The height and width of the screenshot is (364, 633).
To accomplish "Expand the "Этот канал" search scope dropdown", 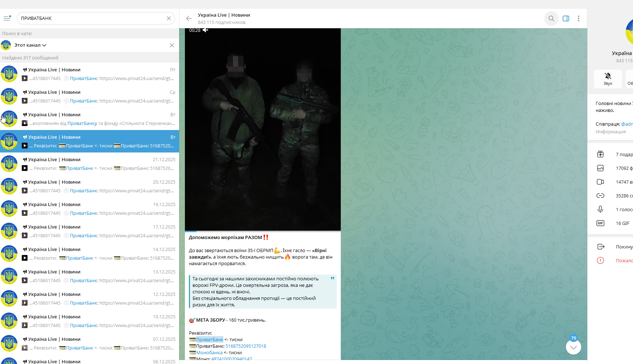I will [x=30, y=45].
